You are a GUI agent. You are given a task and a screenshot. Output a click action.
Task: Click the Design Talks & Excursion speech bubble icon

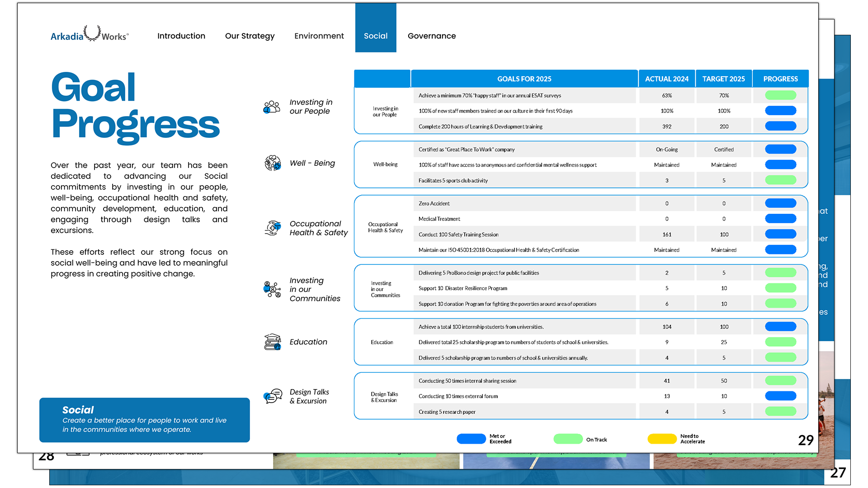coord(272,396)
